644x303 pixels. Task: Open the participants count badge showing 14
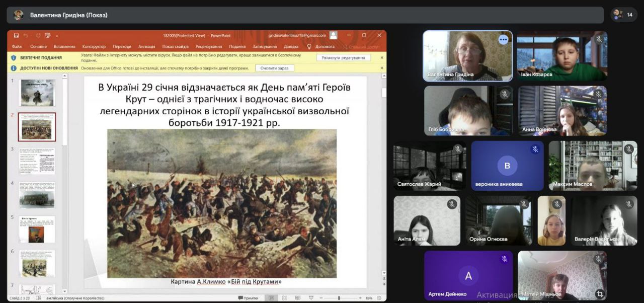click(x=624, y=15)
